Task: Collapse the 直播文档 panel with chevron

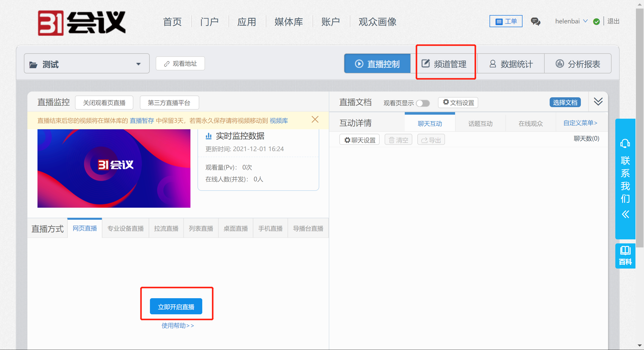Action: tap(598, 101)
